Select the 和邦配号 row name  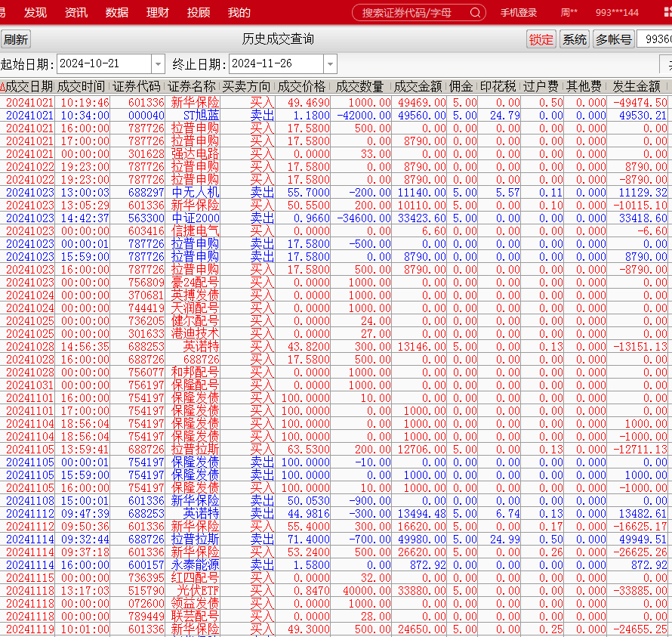coord(195,373)
